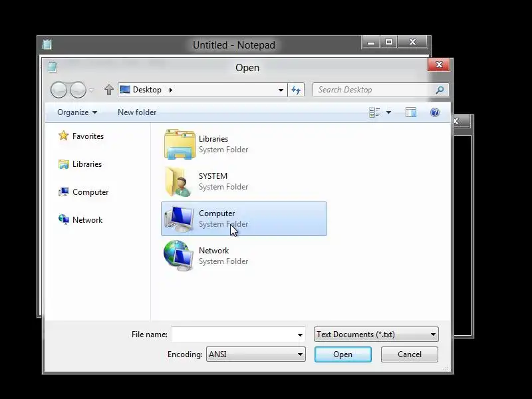Maximize the Untitled - Notepad window
Screen dimensions: 532x399
(389, 42)
